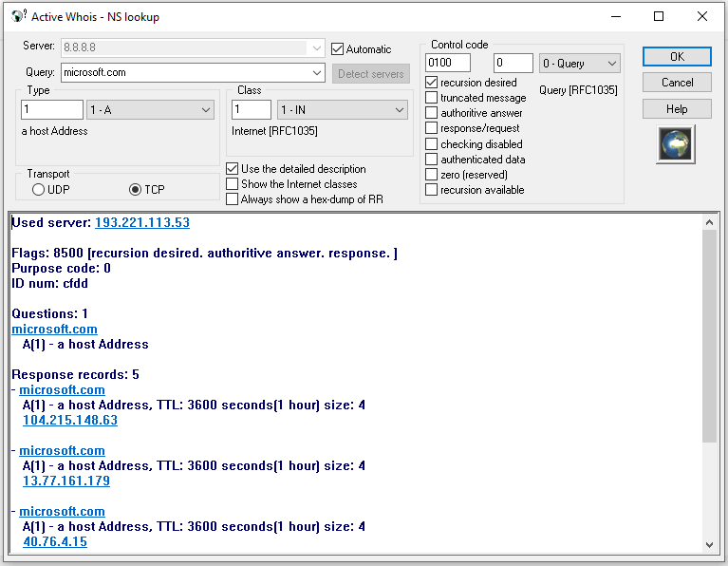
Task: Open microsoft.com link under Questions
Action: point(54,329)
